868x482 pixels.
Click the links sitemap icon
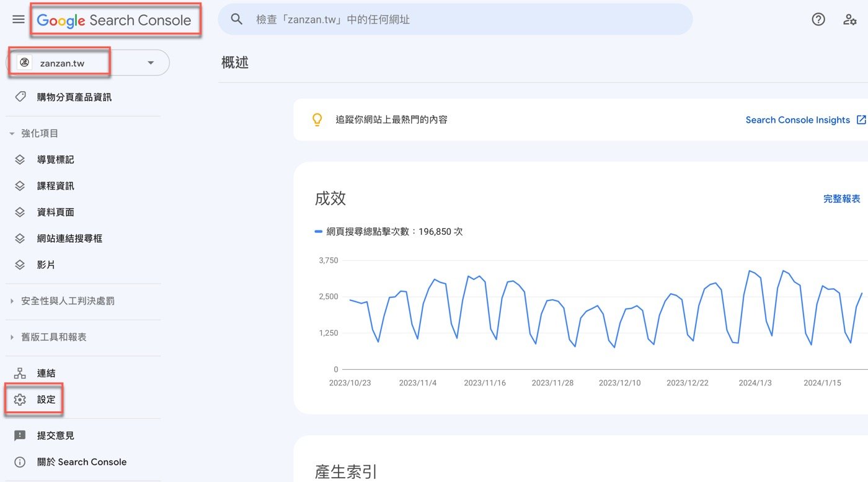20,374
